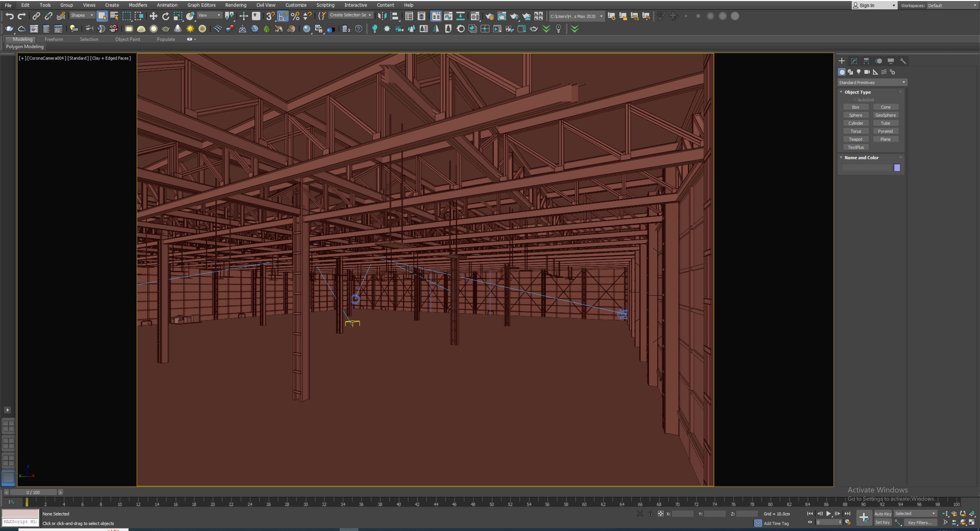Screen dimensions: 980x531
Task: Select the Select and Scale tool
Action: [x=178, y=16]
